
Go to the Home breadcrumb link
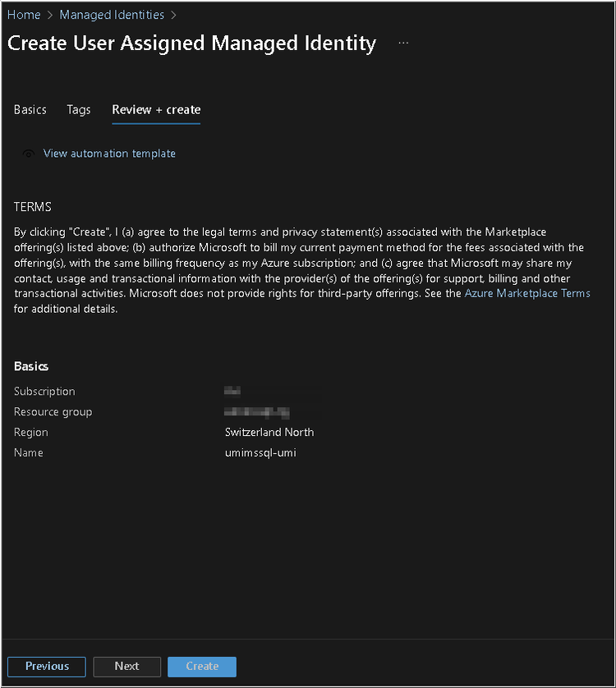click(24, 15)
